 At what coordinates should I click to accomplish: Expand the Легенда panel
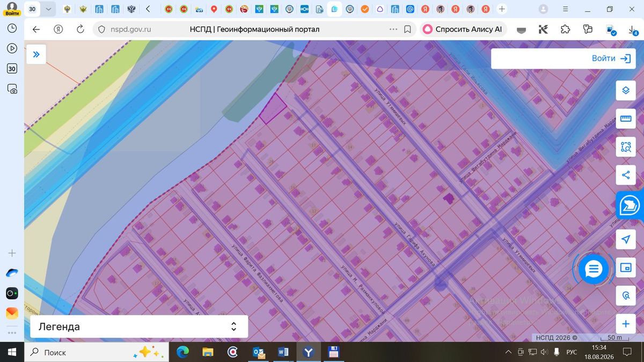(139, 327)
